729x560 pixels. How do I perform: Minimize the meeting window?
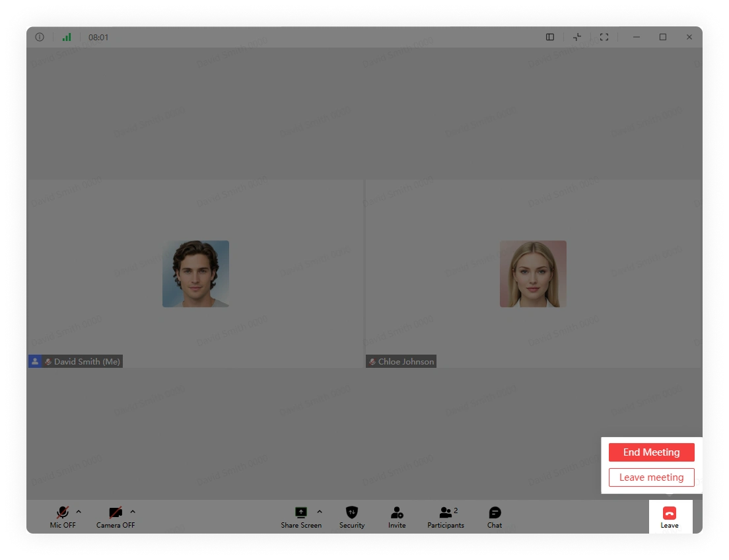637,37
